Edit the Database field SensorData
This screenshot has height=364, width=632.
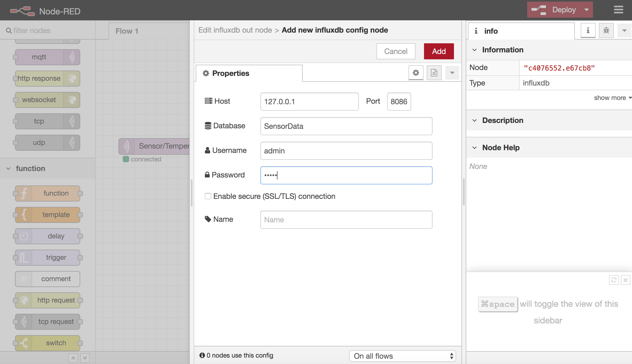click(346, 126)
